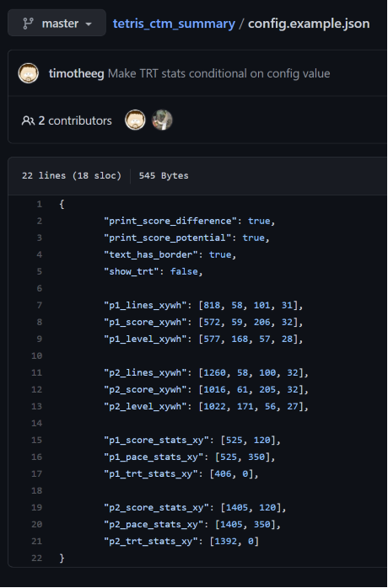Open commit 'Make TRT stats conditional' message

pos(219,73)
